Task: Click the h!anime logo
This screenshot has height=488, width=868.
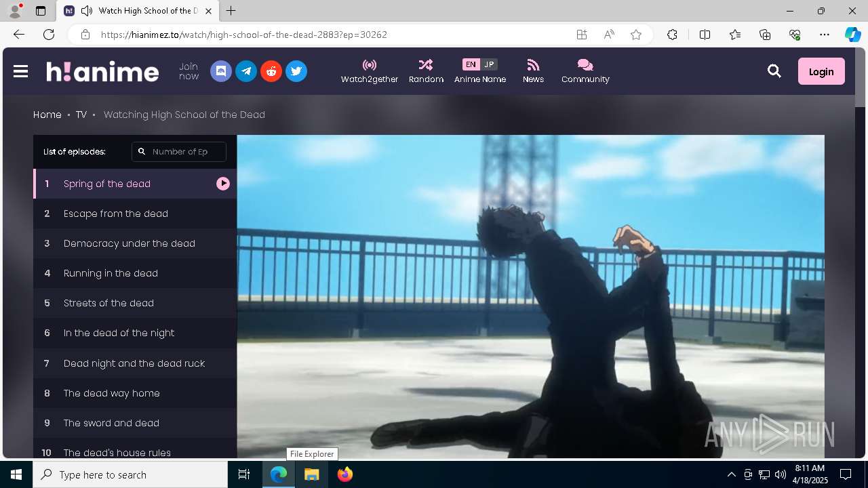Action: point(102,71)
